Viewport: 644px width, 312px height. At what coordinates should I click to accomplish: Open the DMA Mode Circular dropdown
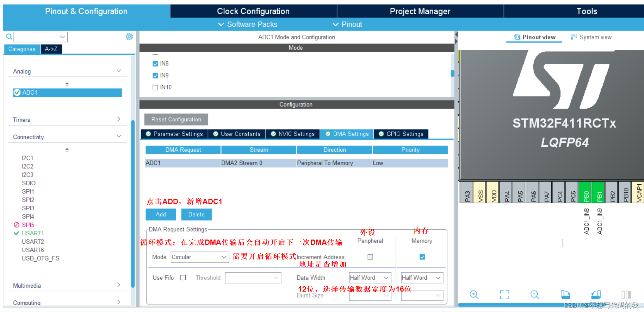tap(200, 257)
